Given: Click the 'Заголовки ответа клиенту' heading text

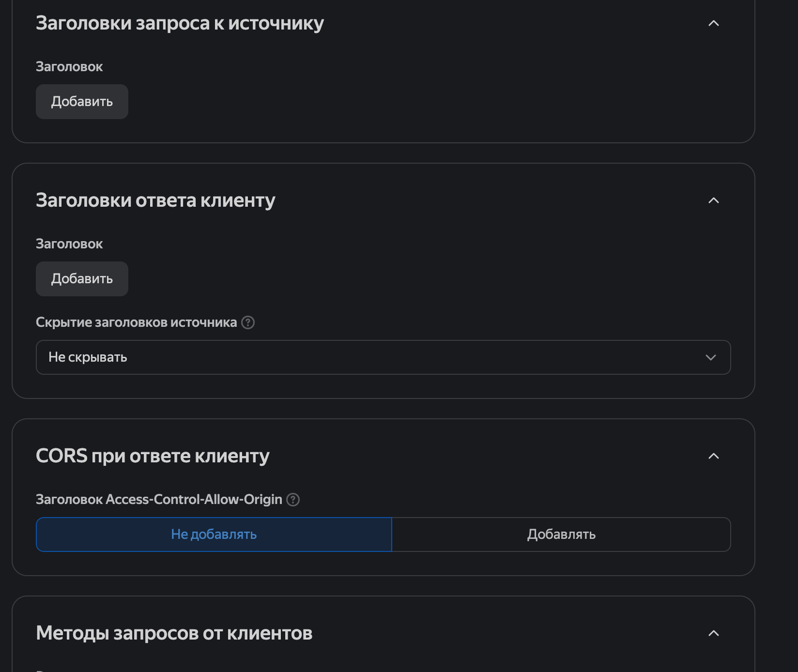Looking at the screenshot, I should (155, 200).
